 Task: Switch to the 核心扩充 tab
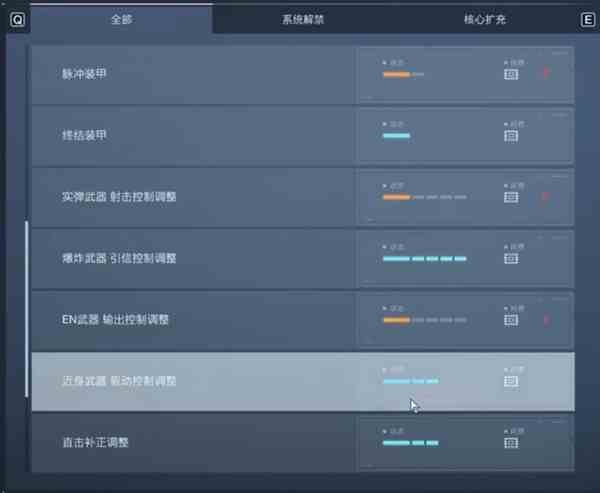485,19
